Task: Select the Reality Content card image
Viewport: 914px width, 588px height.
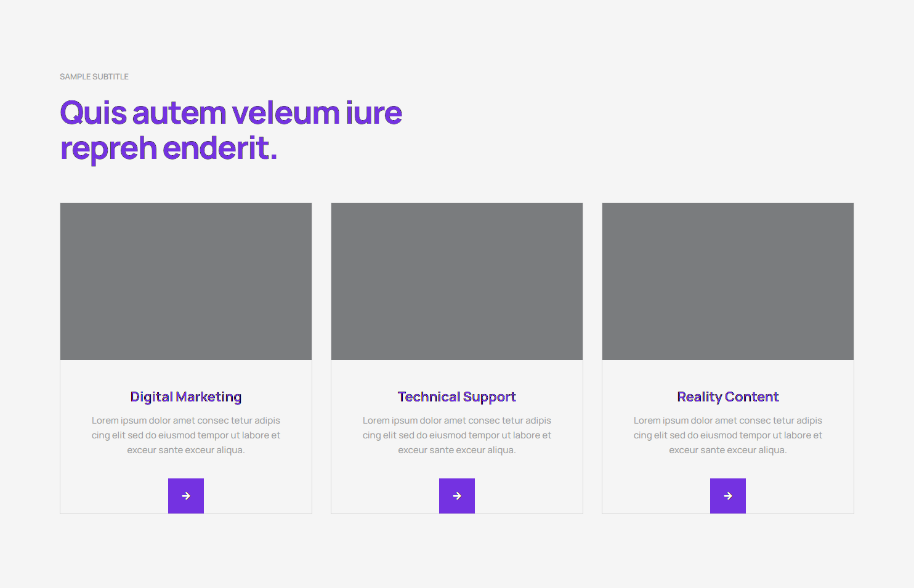Action: (x=728, y=281)
